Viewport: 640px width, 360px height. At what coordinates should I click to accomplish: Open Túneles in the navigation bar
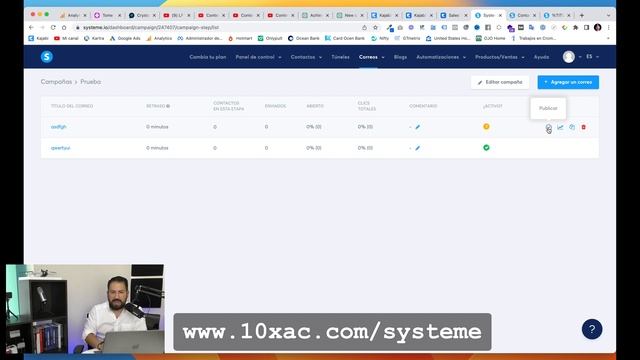[340, 57]
